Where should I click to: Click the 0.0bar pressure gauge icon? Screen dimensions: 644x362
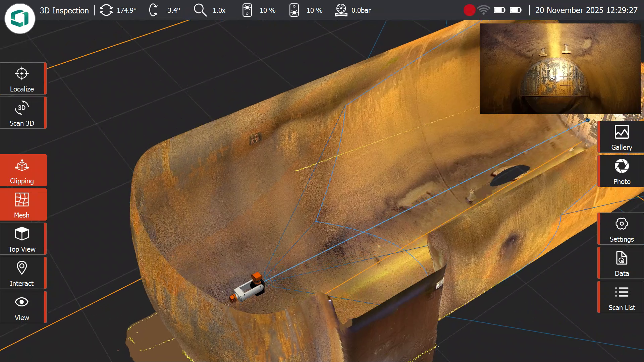coord(341,10)
